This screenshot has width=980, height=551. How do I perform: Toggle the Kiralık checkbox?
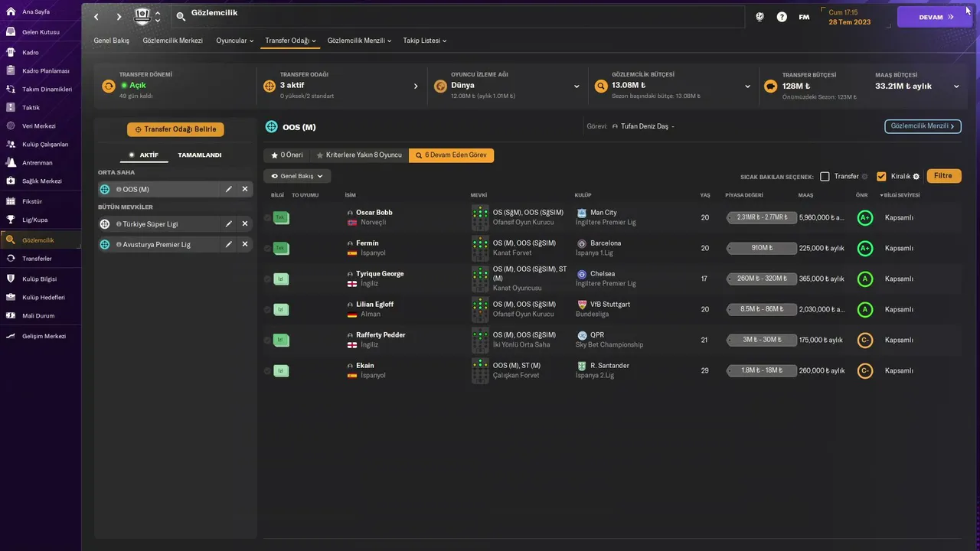(x=881, y=176)
